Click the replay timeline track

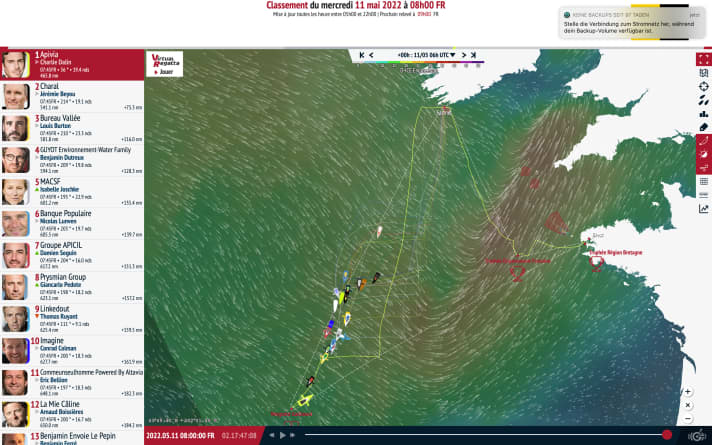486,435
